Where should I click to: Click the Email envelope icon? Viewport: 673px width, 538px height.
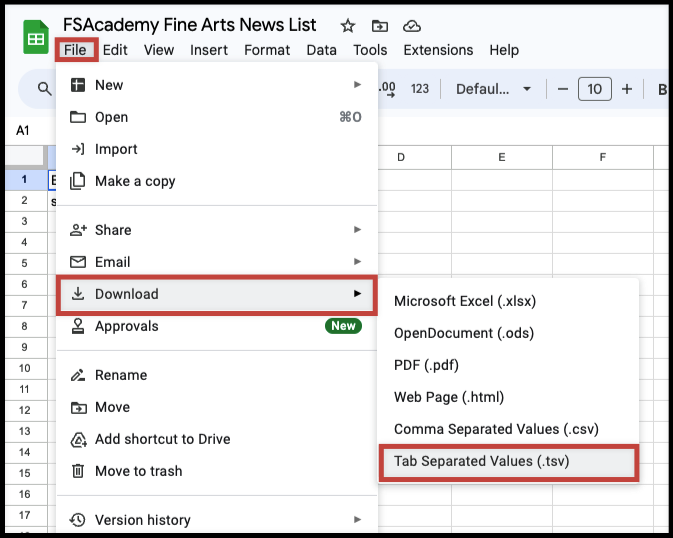[x=78, y=261]
